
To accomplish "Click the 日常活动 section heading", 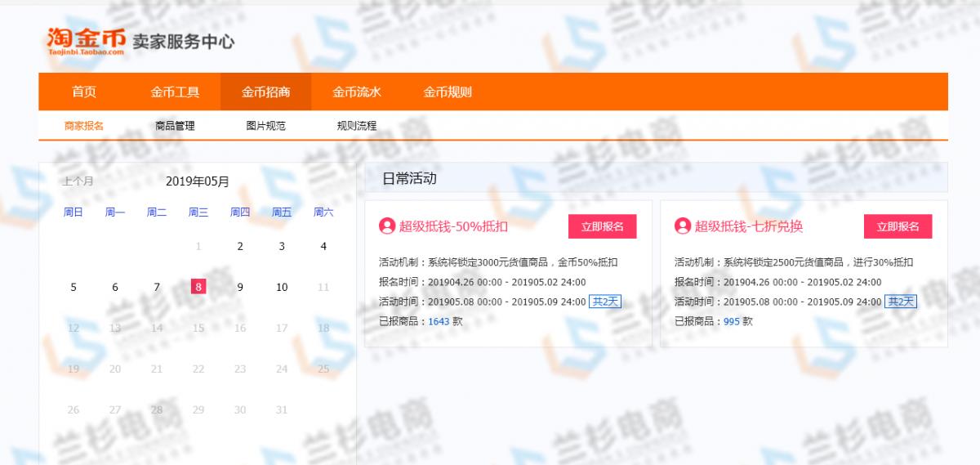I will tap(409, 178).
